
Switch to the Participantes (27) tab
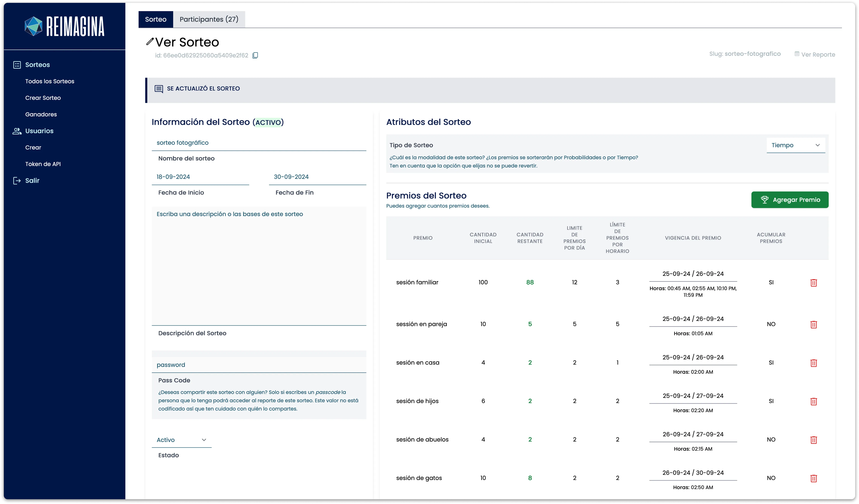click(x=209, y=19)
